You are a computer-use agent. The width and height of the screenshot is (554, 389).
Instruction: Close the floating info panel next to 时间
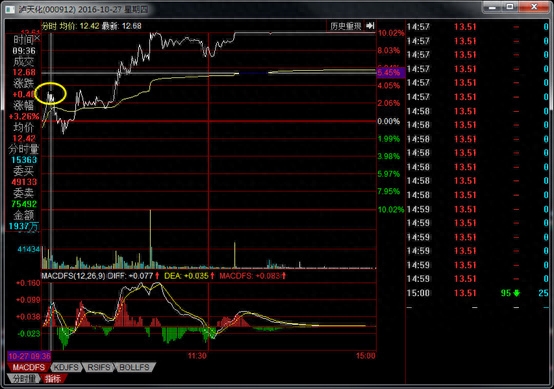pyautogui.click(x=37, y=37)
